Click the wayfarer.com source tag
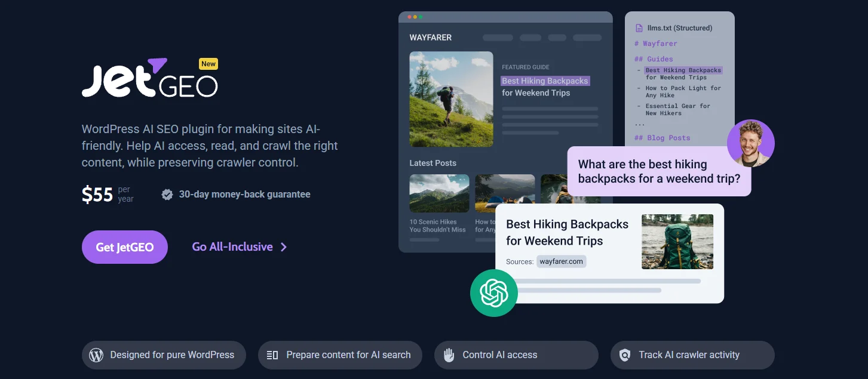Viewport: 868px width, 379px height. coord(562,261)
